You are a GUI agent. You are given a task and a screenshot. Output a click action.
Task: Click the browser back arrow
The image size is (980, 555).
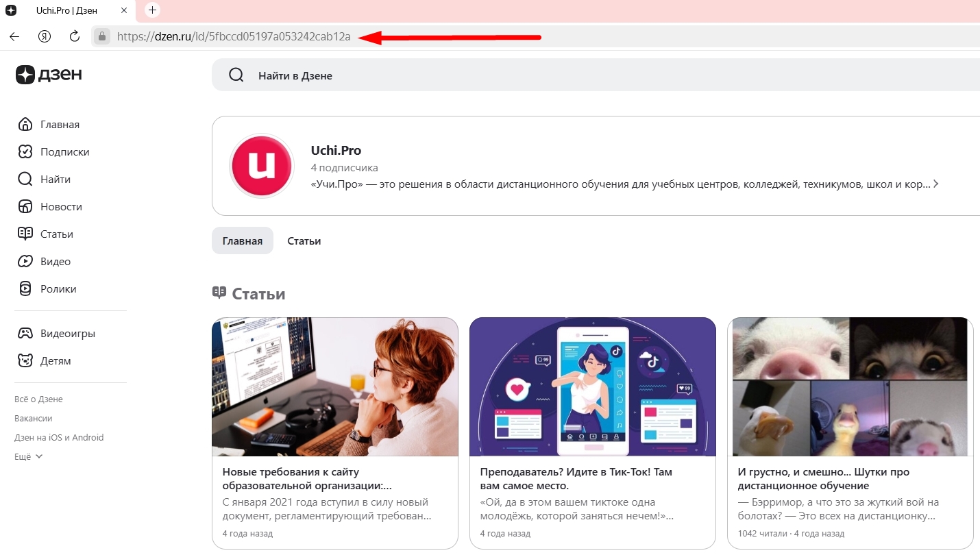pos(14,36)
